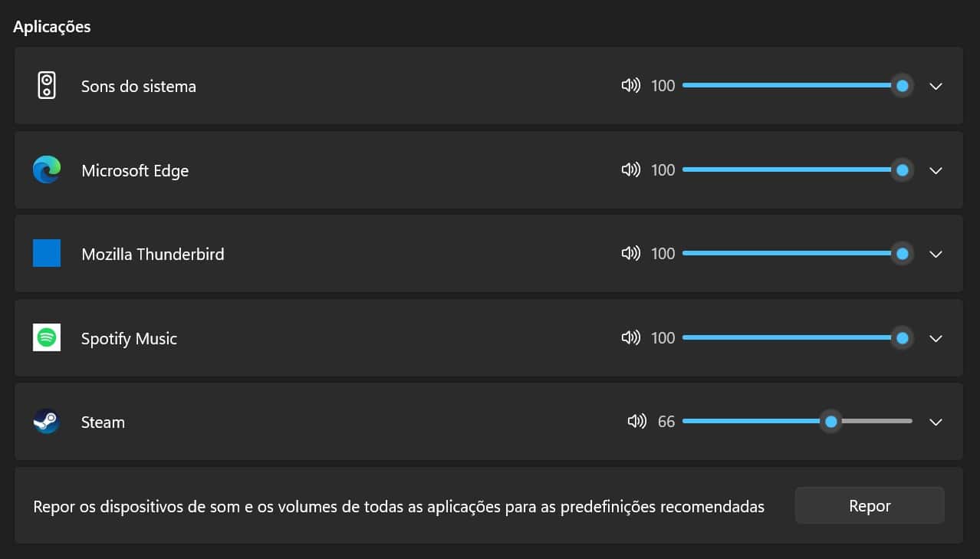Mute Mozilla Thunderbird using its volume icon
This screenshot has width=980, height=559.
coord(630,253)
